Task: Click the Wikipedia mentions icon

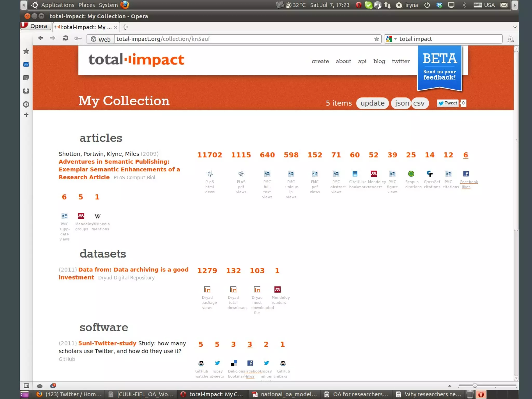Action: pos(97,216)
